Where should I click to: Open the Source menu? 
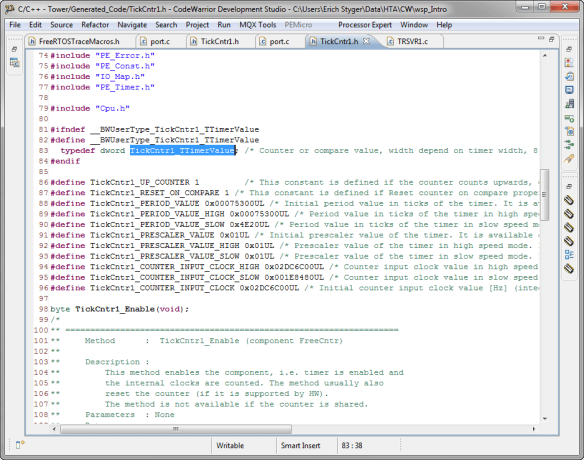[61, 25]
